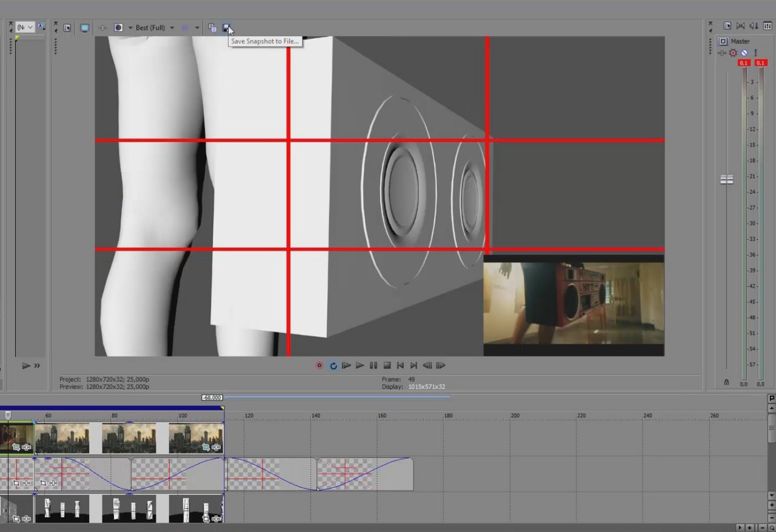Toggle Downmix Output on Master Bus

(x=740, y=25)
